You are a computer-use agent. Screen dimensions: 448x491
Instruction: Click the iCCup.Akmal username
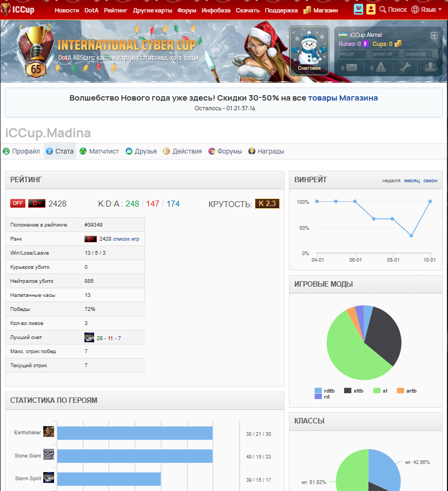point(366,35)
